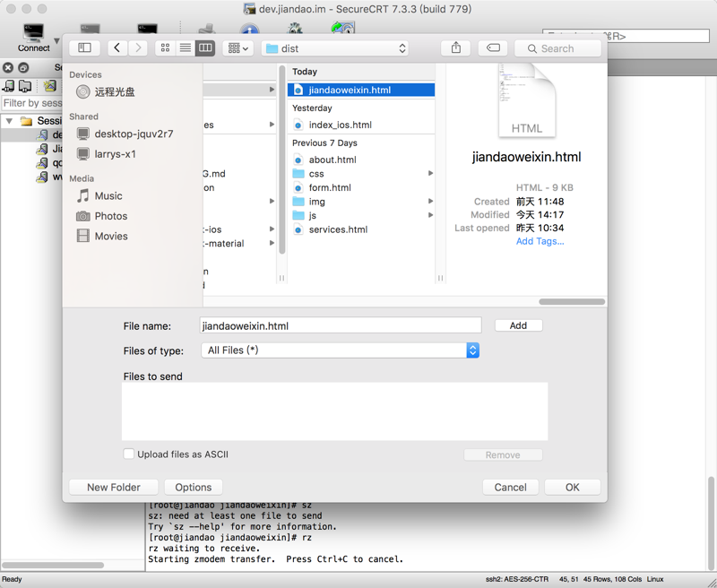
Task: Expand the highlighted folder arrow in left column
Action: [x=272, y=90]
